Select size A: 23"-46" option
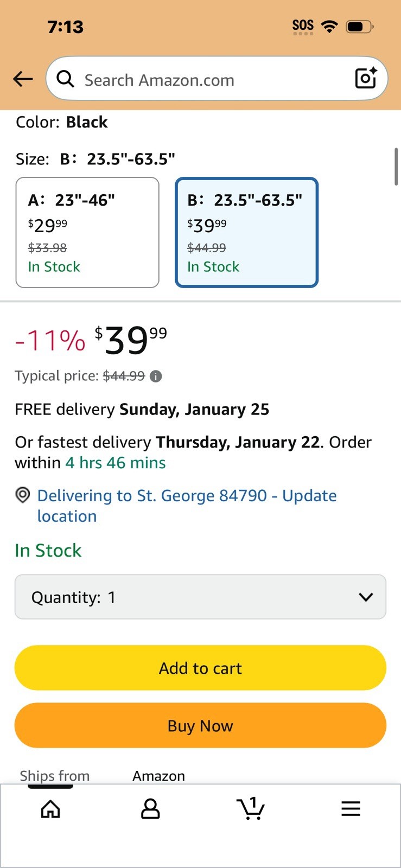 [x=87, y=232]
